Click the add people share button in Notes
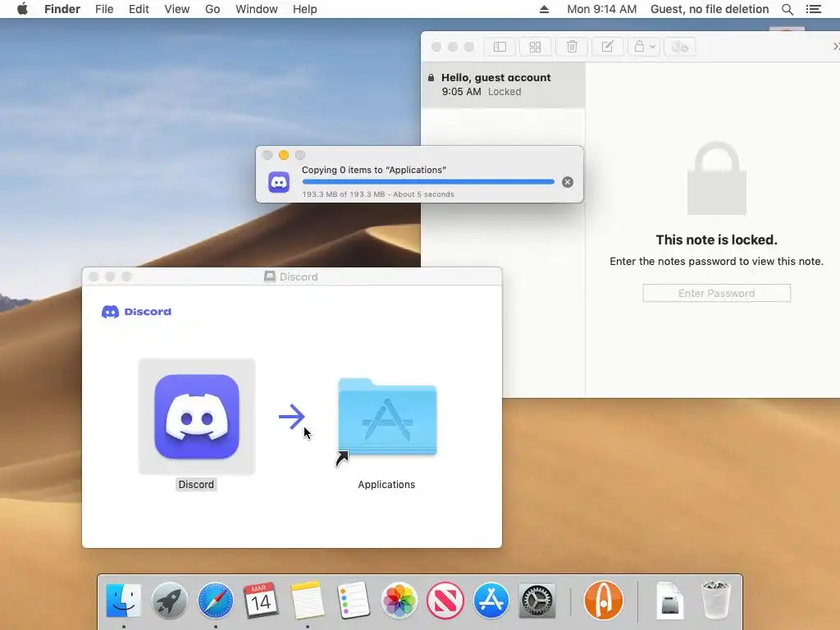 680,47
